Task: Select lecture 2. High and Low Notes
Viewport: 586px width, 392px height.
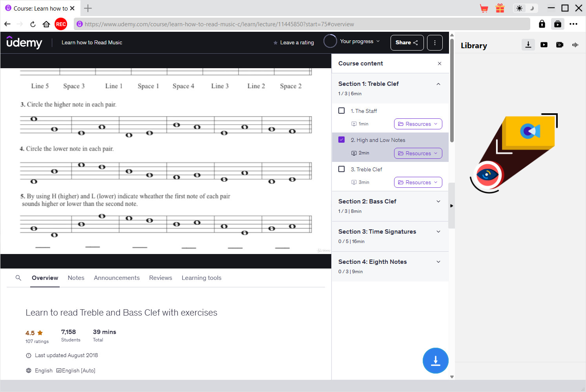Action: point(378,140)
